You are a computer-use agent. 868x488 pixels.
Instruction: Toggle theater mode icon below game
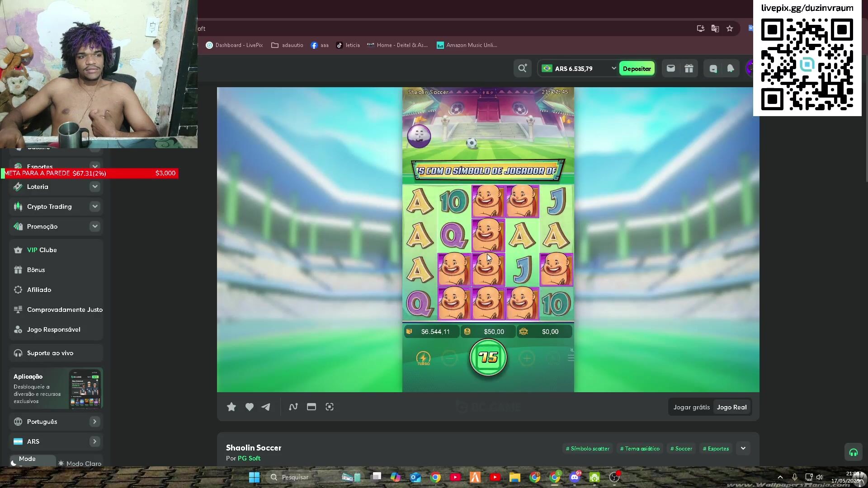click(x=311, y=407)
